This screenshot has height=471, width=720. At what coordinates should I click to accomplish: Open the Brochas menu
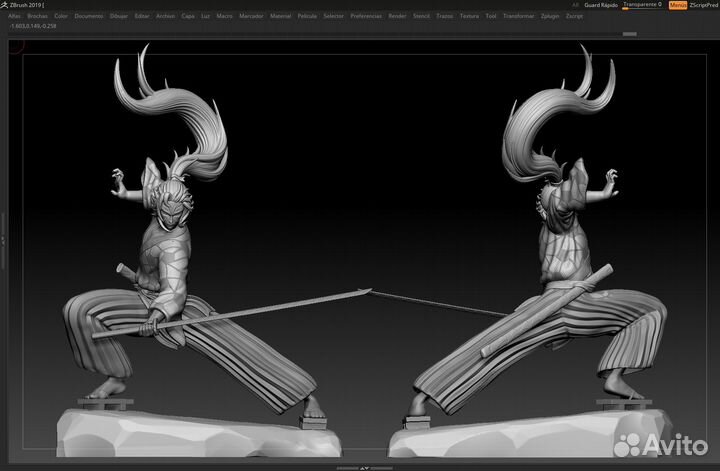click(x=37, y=17)
